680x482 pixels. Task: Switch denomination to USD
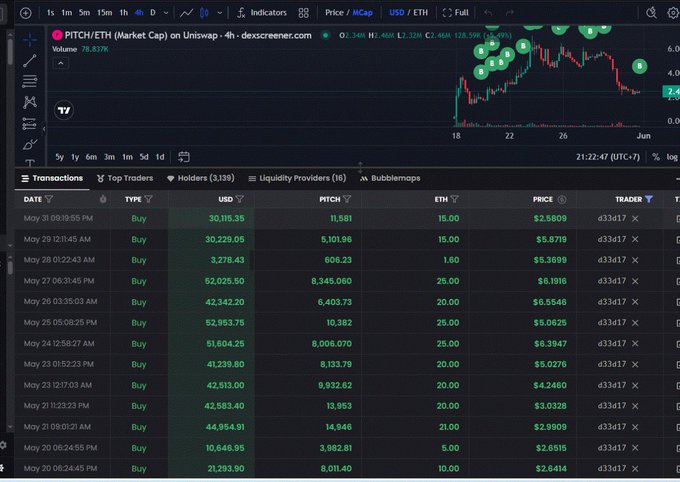pyautogui.click(x=396, y=13)
